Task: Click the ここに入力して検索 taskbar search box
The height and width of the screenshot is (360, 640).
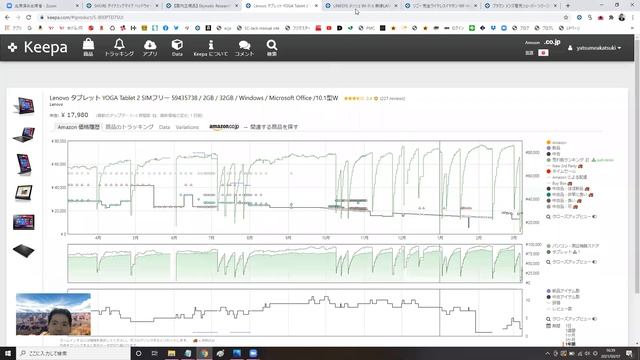Action: click(x=73, y=353)
